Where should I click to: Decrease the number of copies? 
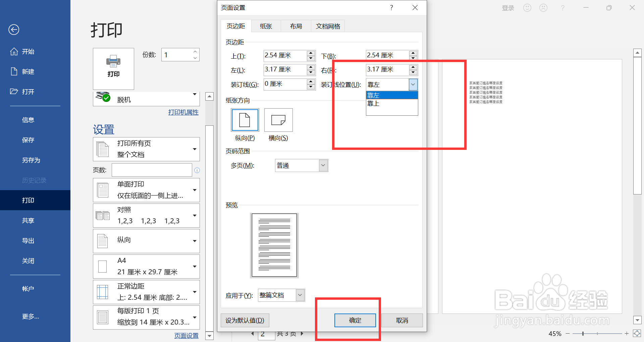coord(195,58)
